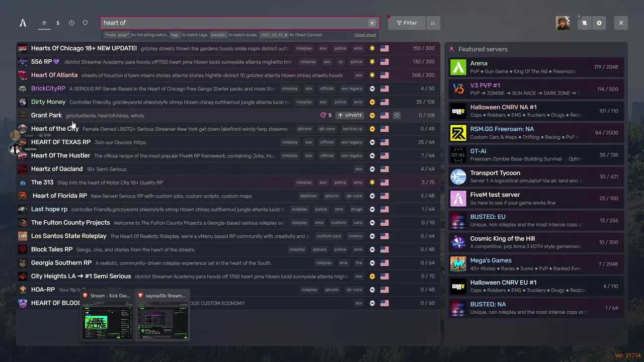Click Hearts Of Chicago server icon
The image size is (644, 362).
[23, 48]
